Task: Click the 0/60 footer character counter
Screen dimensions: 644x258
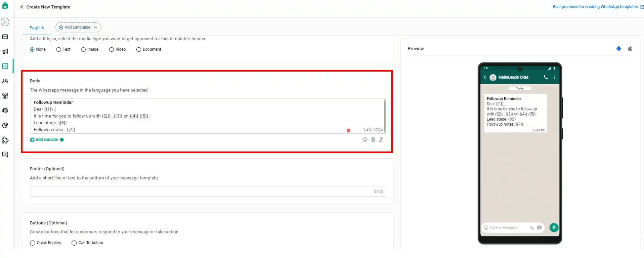Action: pyautogui.click(x=378, y=191)
